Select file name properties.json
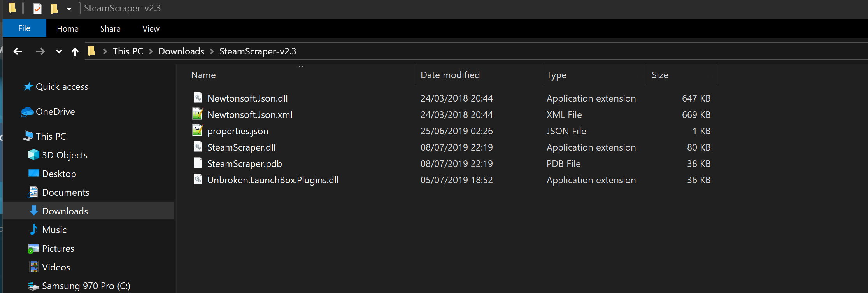The image size is (868, 293). (238, 131)
